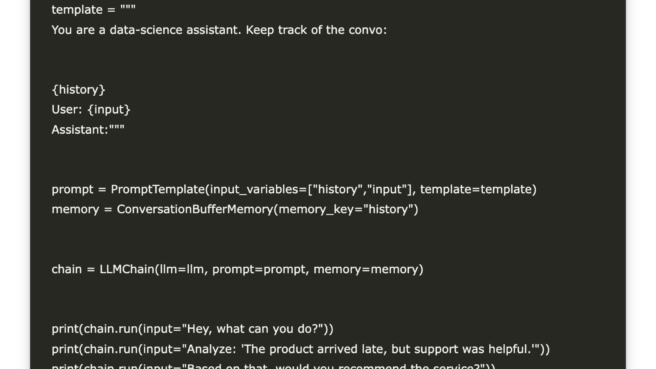
Task: Click the 'product arrived late' Analyze string
Action: 361,349
